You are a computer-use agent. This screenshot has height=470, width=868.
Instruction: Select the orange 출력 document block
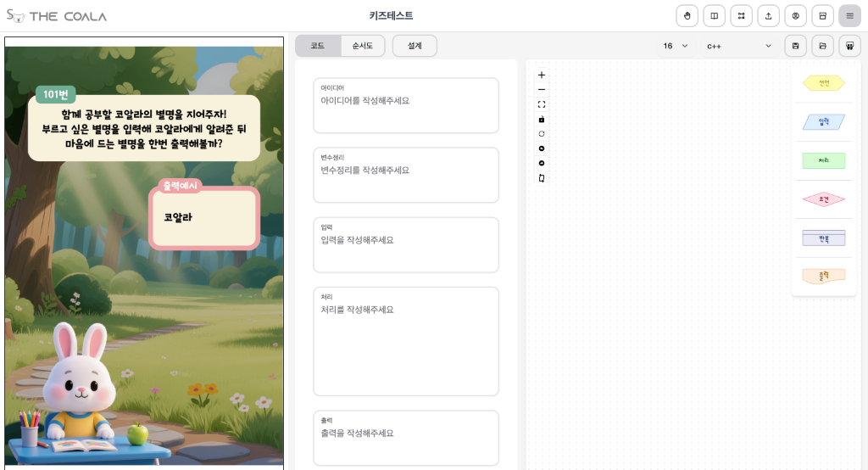824,276
